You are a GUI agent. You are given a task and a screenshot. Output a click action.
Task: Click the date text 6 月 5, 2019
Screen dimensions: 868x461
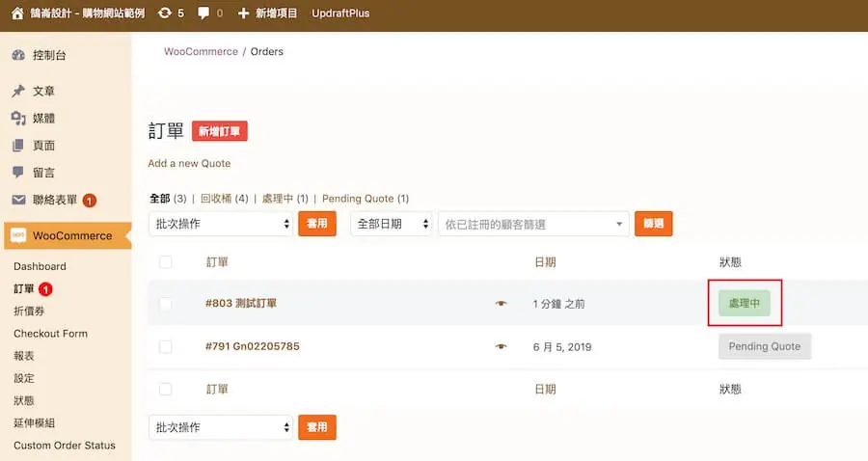click(562, 347)
